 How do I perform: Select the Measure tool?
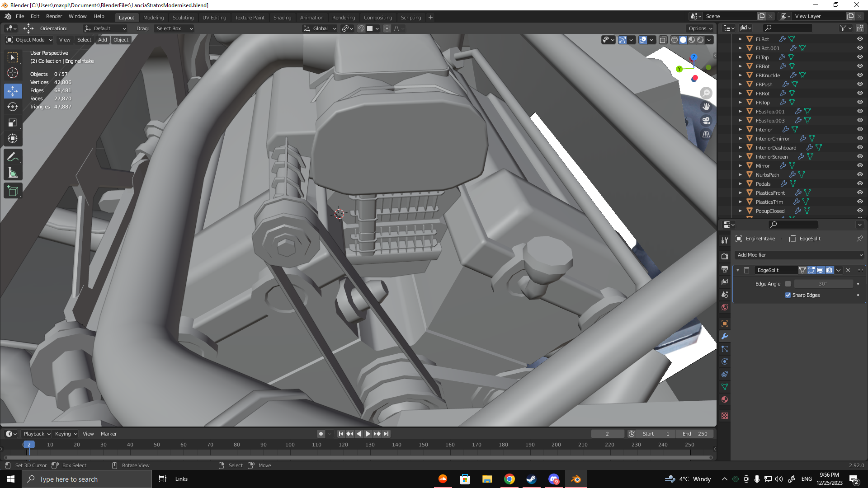(x=13, y=173)
